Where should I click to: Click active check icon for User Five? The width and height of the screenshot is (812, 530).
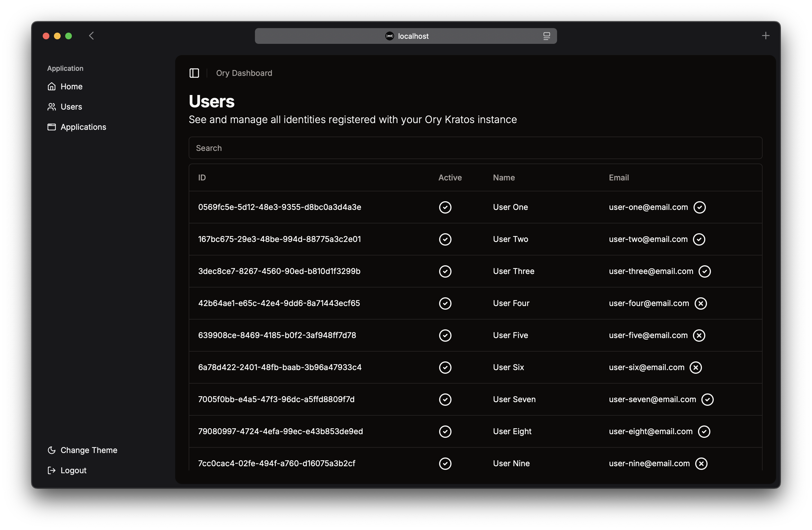[445, 335]
